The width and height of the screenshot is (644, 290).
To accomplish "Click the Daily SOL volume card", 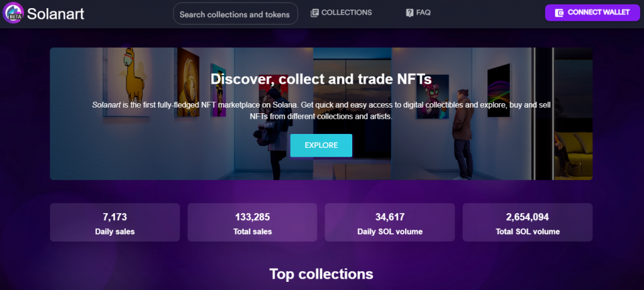I will pos(390,222).
